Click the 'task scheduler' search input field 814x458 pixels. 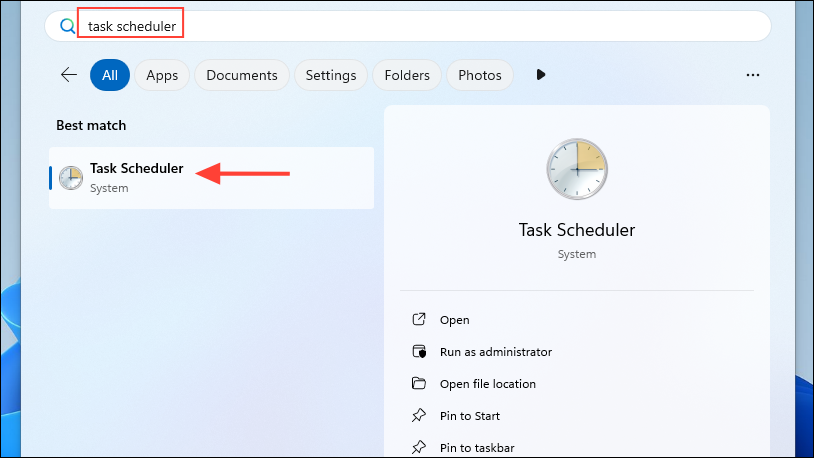[x=408, y=26]
